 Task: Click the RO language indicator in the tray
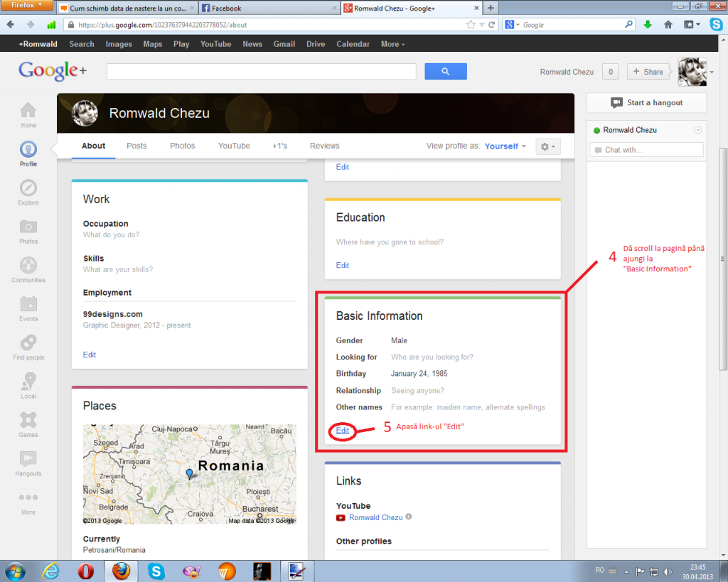click(600, 571)
